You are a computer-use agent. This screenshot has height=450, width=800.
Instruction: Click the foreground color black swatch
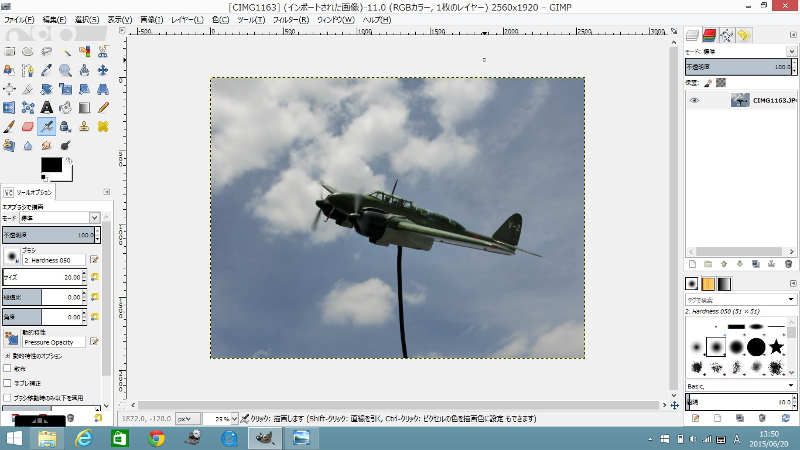pyautogui.click(x=50, y=165)
